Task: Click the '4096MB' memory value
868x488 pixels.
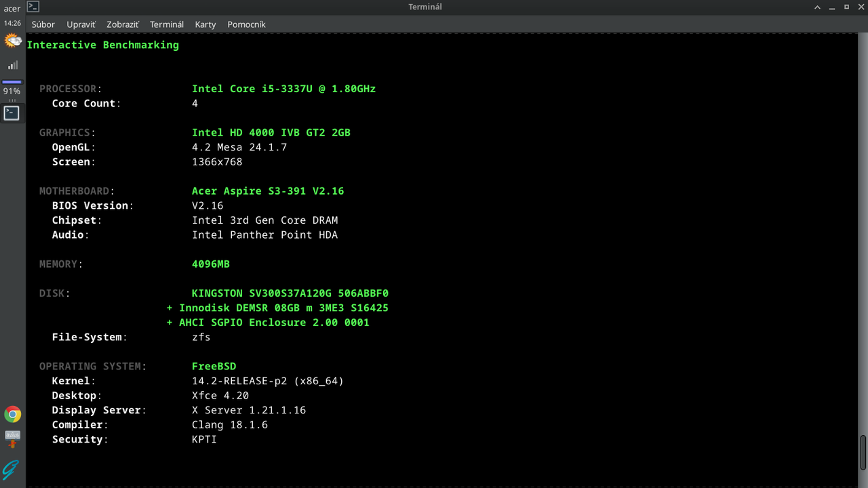Action: (211, 264)
